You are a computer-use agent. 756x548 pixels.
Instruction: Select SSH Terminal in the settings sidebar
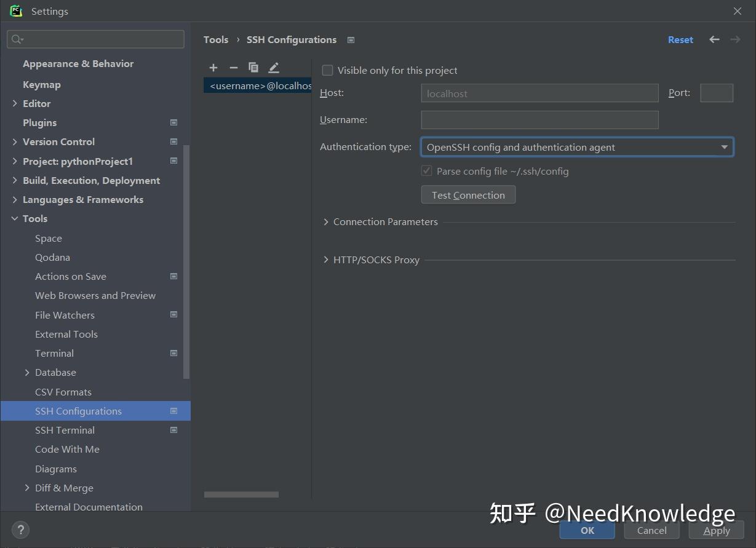coord(65,430)
